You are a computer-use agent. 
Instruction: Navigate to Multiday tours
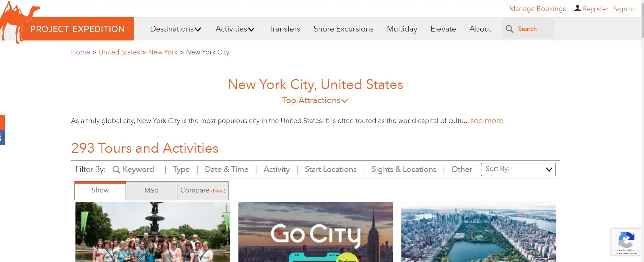click(x=402, y=29)
